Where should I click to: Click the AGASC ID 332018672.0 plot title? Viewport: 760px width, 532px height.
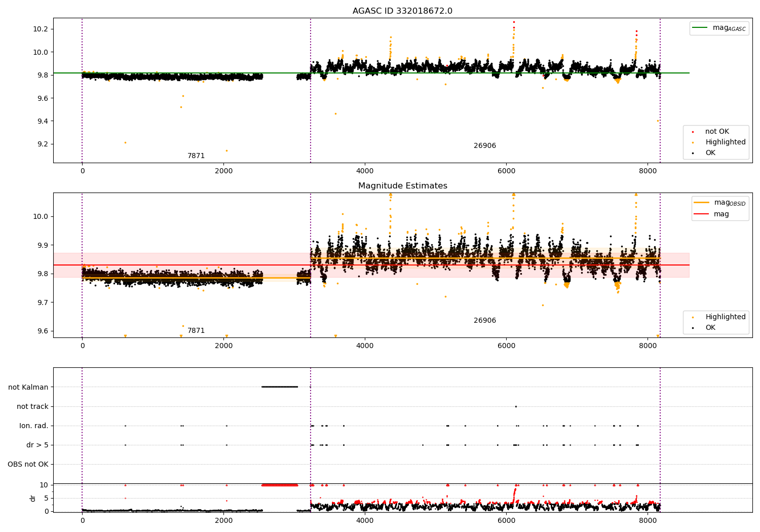[x=402, y=11]
